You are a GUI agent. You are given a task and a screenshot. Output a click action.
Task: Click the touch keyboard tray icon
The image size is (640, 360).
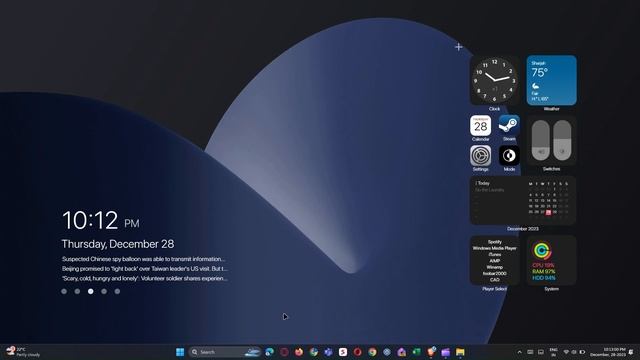(530, 352)
